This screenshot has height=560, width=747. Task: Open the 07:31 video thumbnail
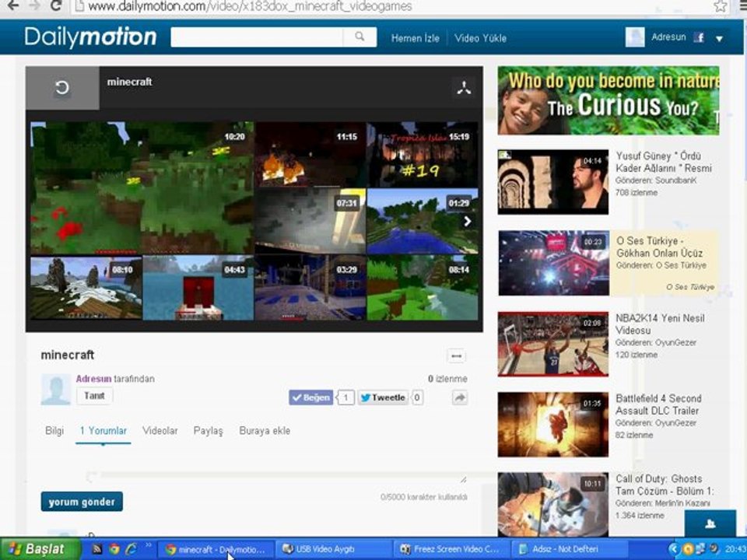pos(310,221)
